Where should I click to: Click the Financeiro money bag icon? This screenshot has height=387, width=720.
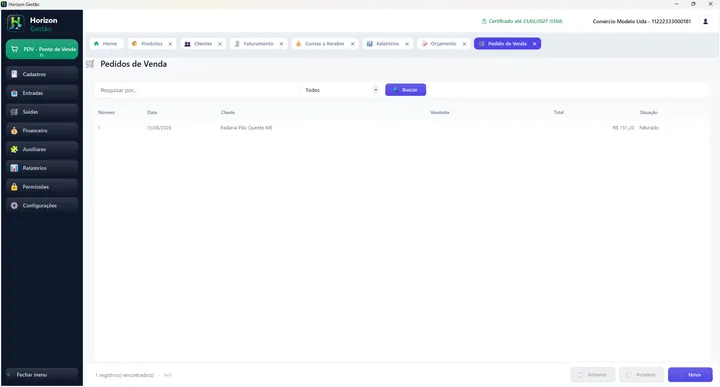[x=14, y=130]
